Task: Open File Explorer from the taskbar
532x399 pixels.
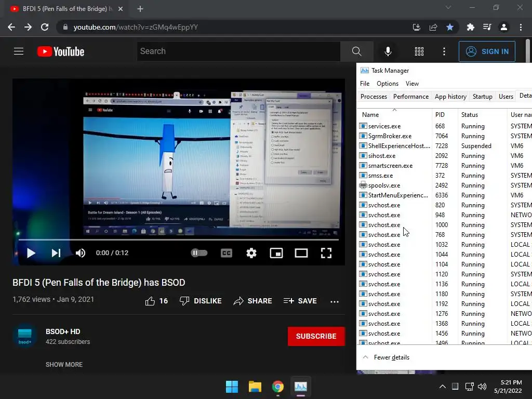Action: coord(255,387)
